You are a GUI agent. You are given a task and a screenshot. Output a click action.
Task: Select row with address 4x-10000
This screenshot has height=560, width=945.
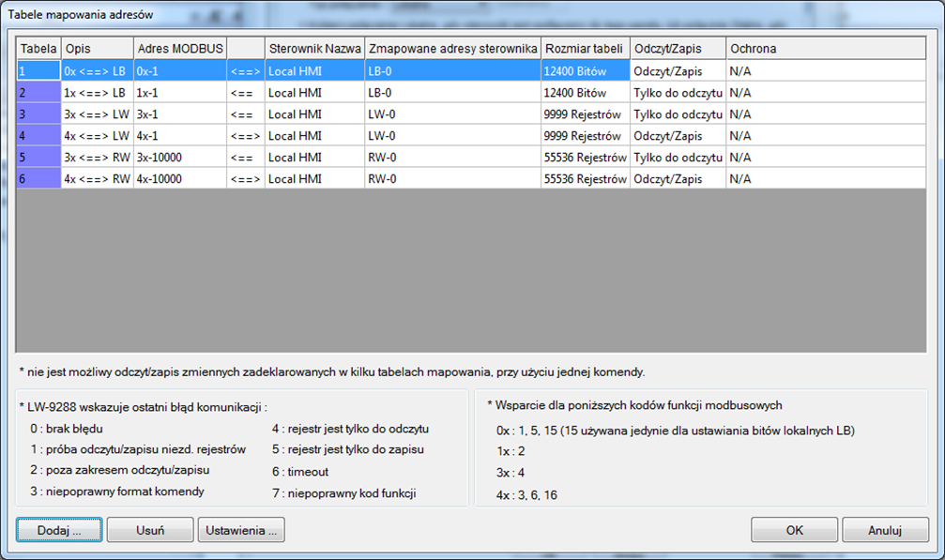tap(471, 179)
